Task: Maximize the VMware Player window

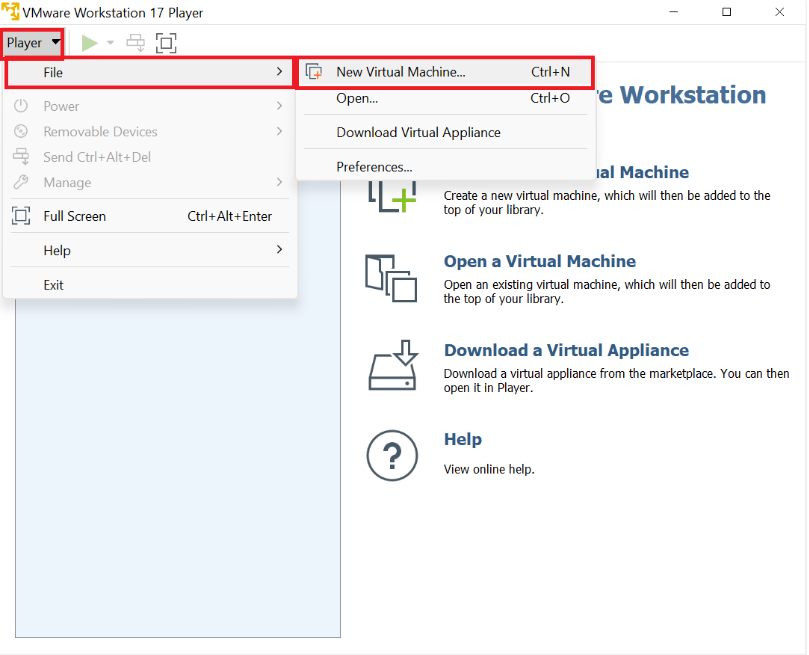Action: pos(726,12)
